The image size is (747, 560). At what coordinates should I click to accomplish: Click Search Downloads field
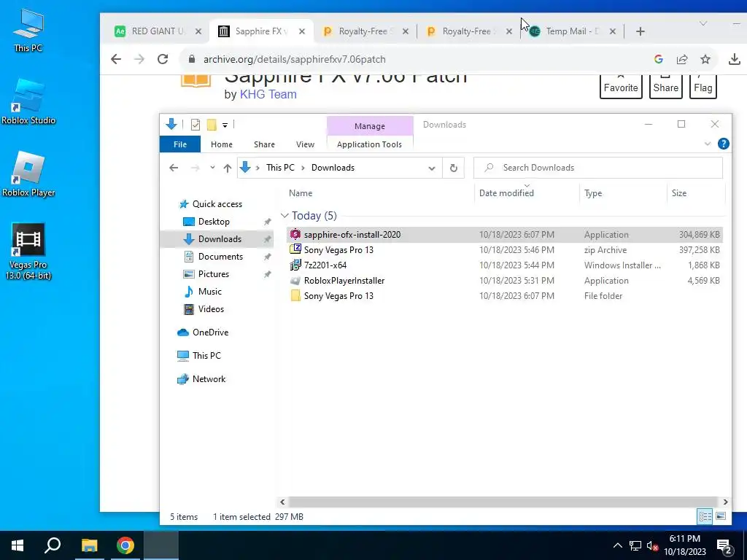598,168
